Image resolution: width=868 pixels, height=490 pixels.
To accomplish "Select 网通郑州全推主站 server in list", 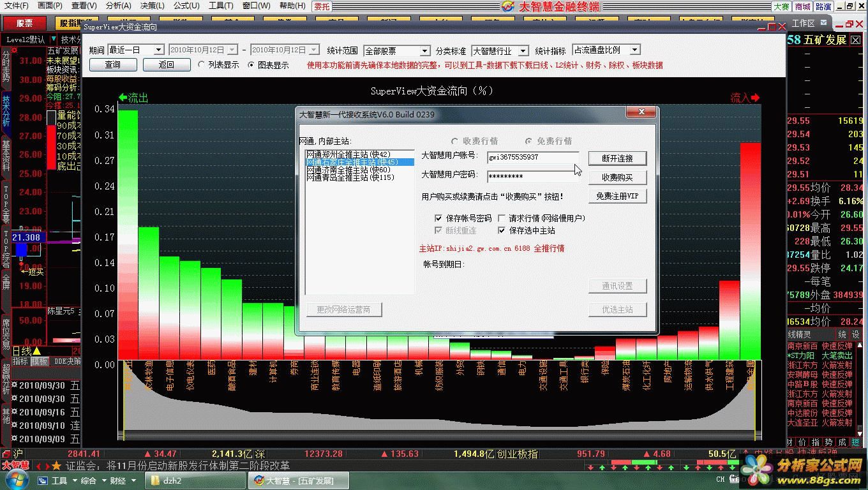I will click(x=360, y=154).
